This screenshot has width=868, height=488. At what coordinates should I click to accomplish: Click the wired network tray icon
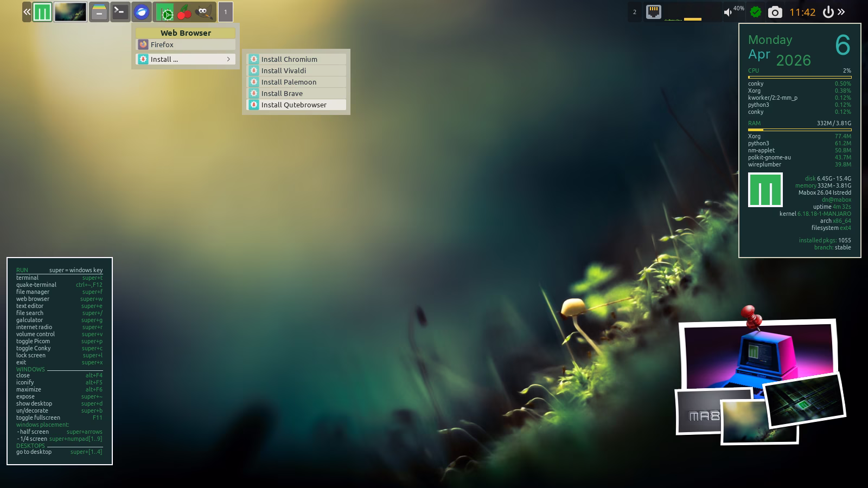tap(653, 12)
